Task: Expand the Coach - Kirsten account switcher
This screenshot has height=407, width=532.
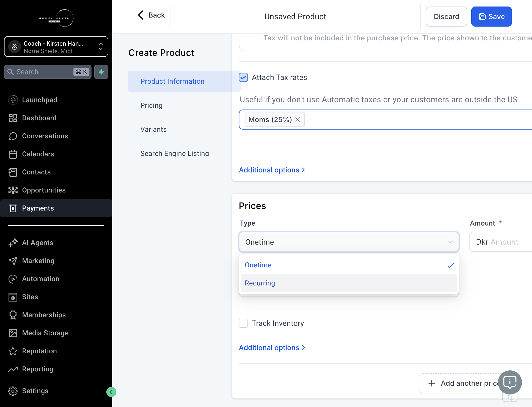Action: 56,47
